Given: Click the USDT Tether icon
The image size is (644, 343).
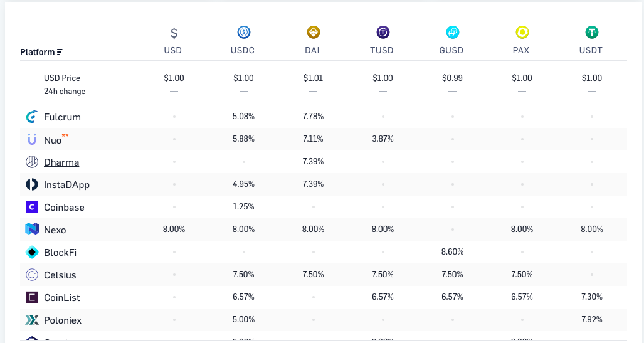Looking at the screenshot, I should 592,32.
